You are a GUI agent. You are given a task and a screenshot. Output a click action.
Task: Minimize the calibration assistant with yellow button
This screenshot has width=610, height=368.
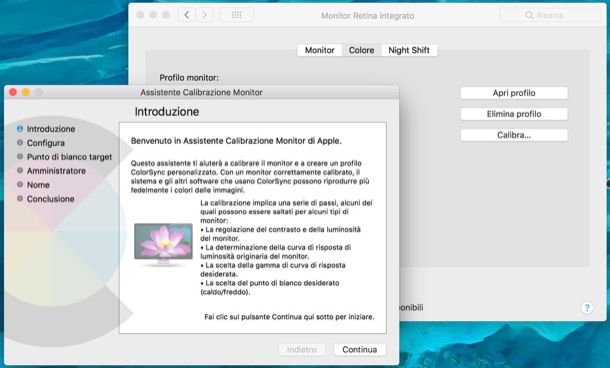pyautogui.click(x=26, y=92)
